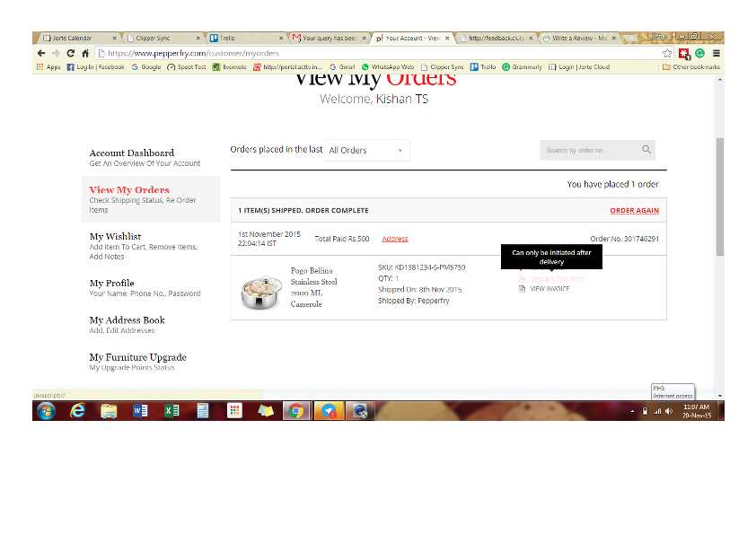Open the Grammarly bookmark
756x534 pixels.
click(523, 67)
